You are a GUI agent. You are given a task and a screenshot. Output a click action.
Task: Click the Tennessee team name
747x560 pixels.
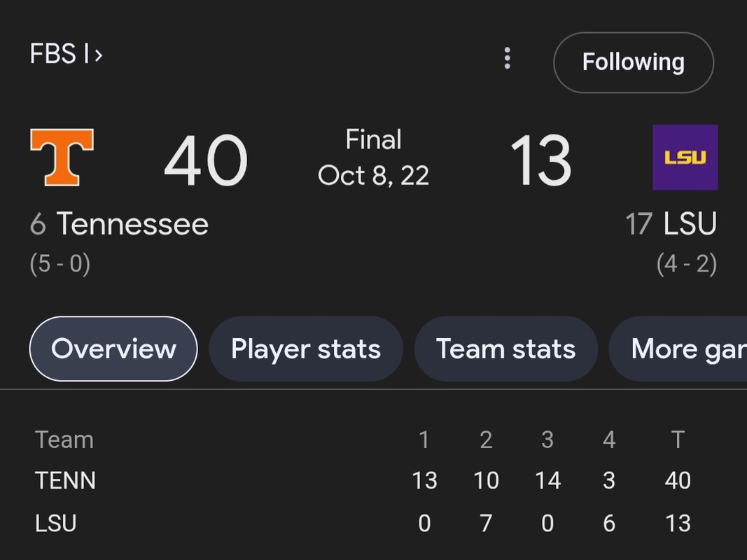(x=132, y=224)
